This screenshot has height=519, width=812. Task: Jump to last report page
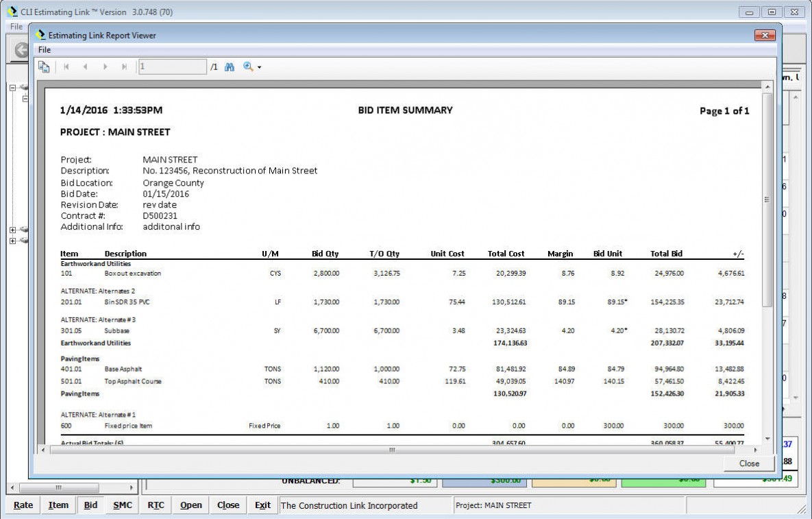tap(124, 67)
